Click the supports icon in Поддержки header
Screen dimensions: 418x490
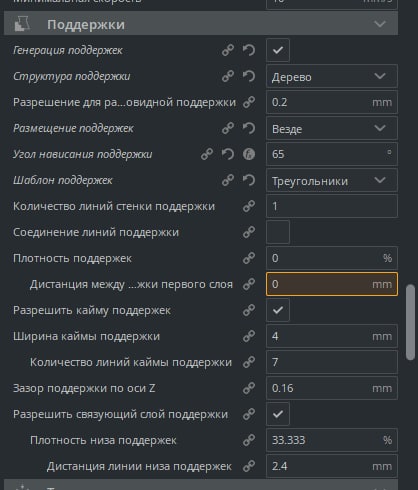(x=22, y=24)
